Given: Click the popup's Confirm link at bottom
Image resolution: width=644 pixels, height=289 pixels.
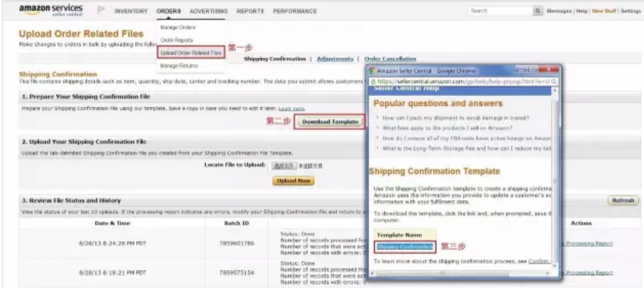Looking at the screenshot, I should (x=540, y=262).
